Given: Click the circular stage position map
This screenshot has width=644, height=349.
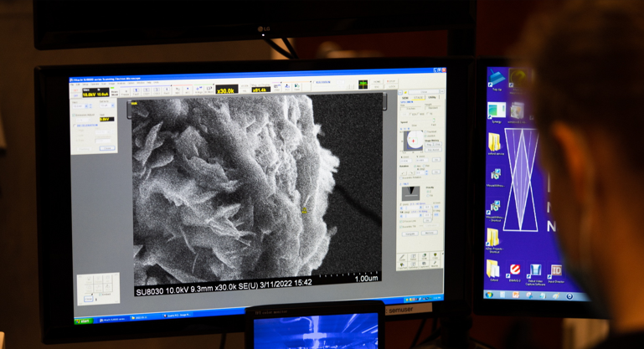Looking at the screenshot, I should click(x=413, y=141).
